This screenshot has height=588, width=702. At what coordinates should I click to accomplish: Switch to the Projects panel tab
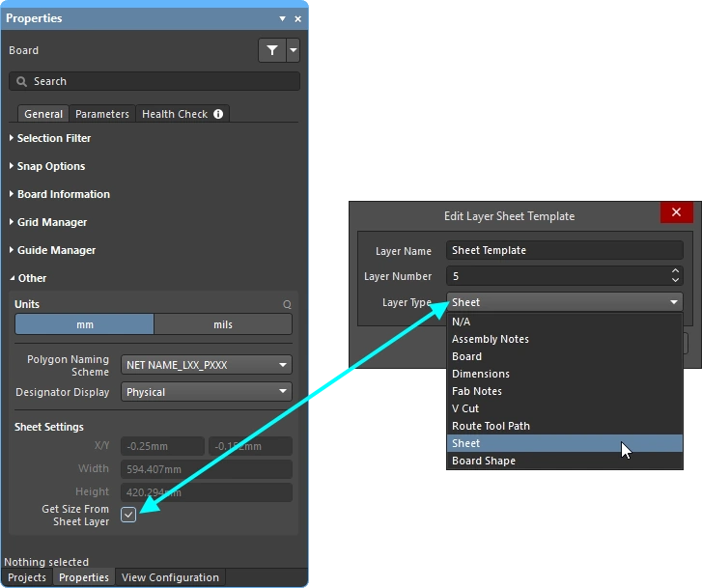(27, 577)
